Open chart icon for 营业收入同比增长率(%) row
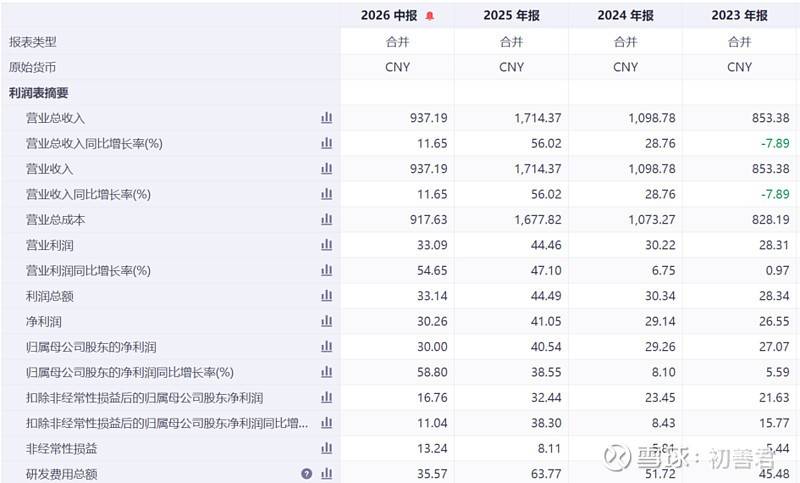 point(327,194)
